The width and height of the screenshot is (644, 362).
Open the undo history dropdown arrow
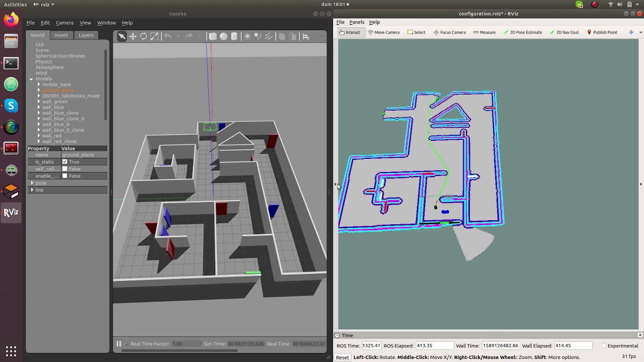pyautogui.click(x=178, y=36)
